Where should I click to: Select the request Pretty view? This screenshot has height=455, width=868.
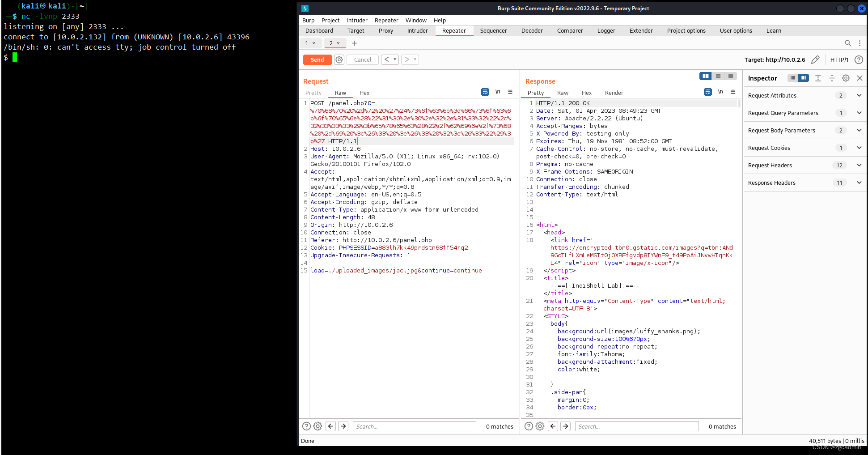click(313, 93)
